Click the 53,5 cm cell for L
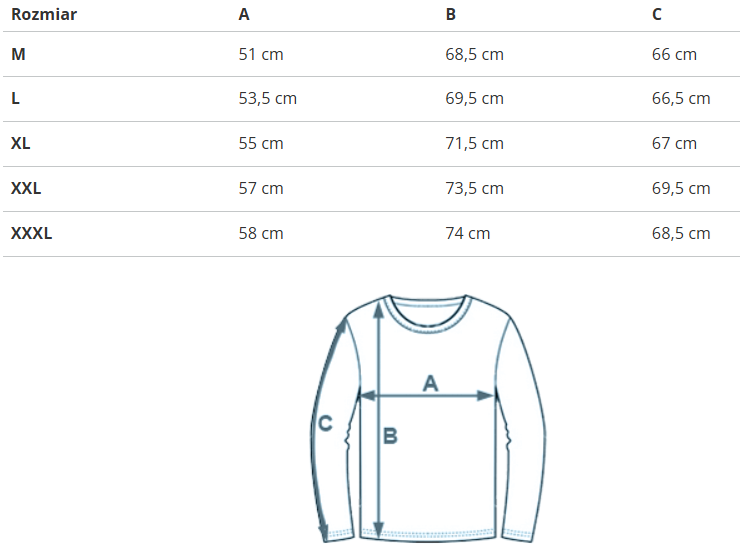The width and height of the screenshot is (740, 547). [267, 98]
